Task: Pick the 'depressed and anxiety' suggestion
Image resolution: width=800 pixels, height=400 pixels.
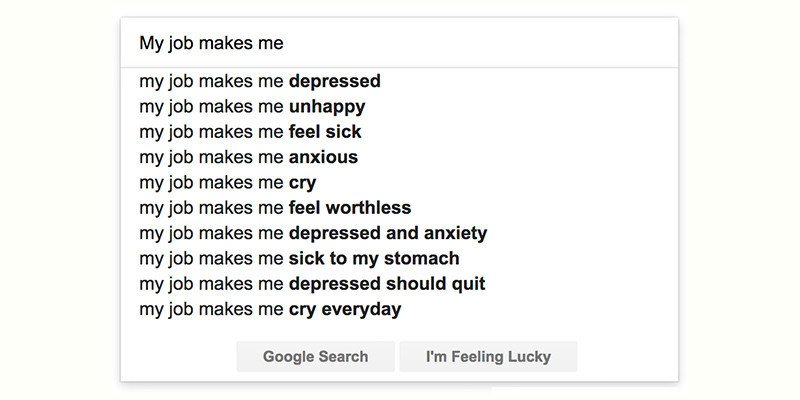Action: (313, 233)
